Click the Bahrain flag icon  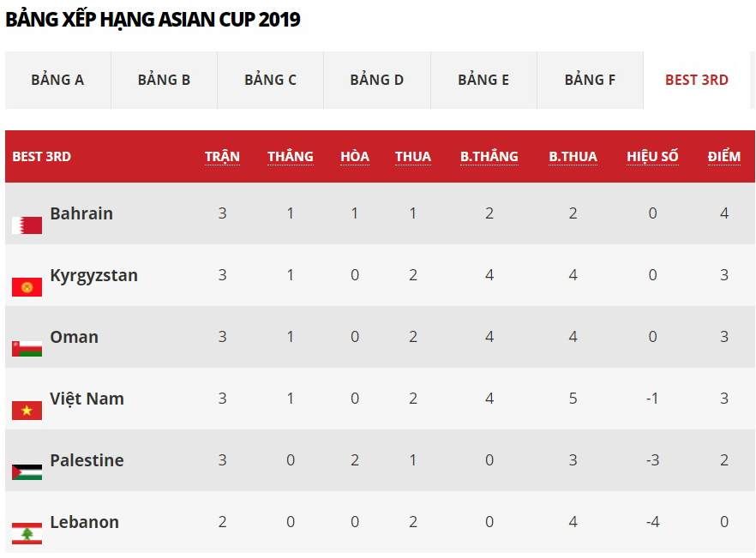coord(27,225)
